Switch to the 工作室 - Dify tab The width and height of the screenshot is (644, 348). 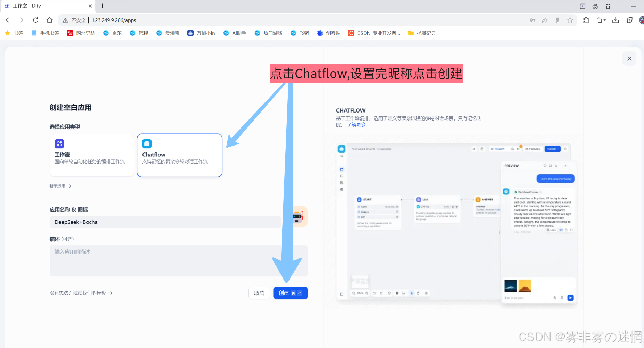point(48,6)
